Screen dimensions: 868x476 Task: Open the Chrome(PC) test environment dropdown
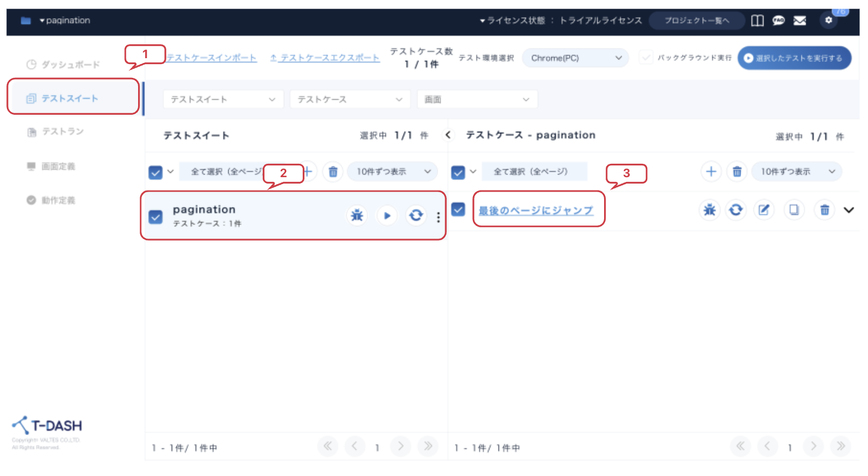(576, 58)
